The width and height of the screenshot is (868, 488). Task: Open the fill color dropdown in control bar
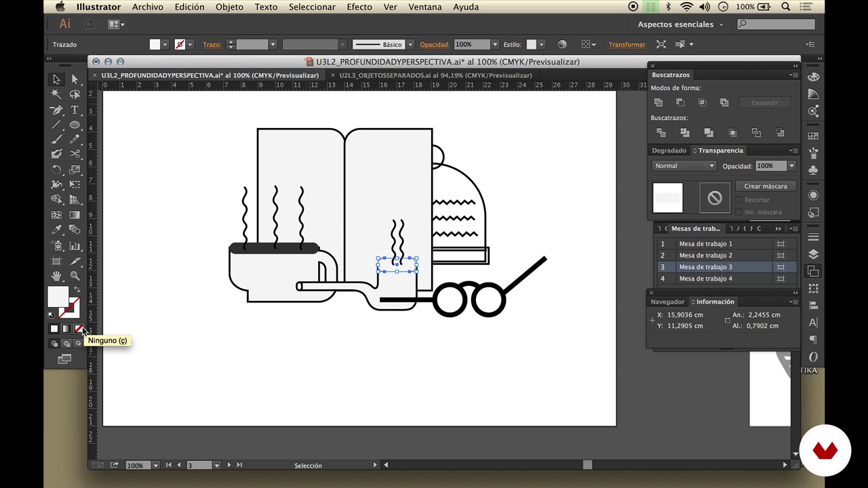pyautogui.click(x=165, y=45)
